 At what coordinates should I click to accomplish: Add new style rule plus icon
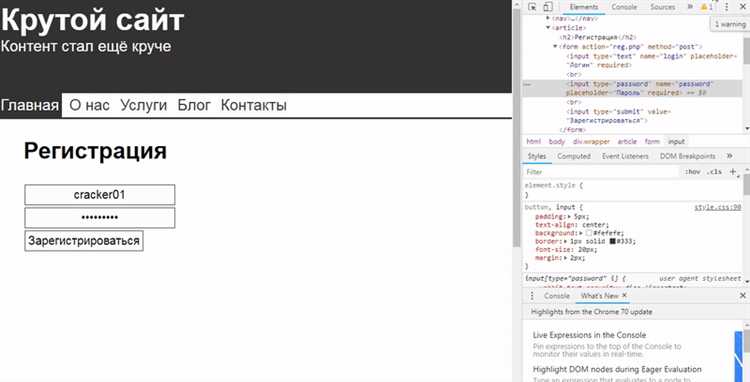click(x=732, y=172)
